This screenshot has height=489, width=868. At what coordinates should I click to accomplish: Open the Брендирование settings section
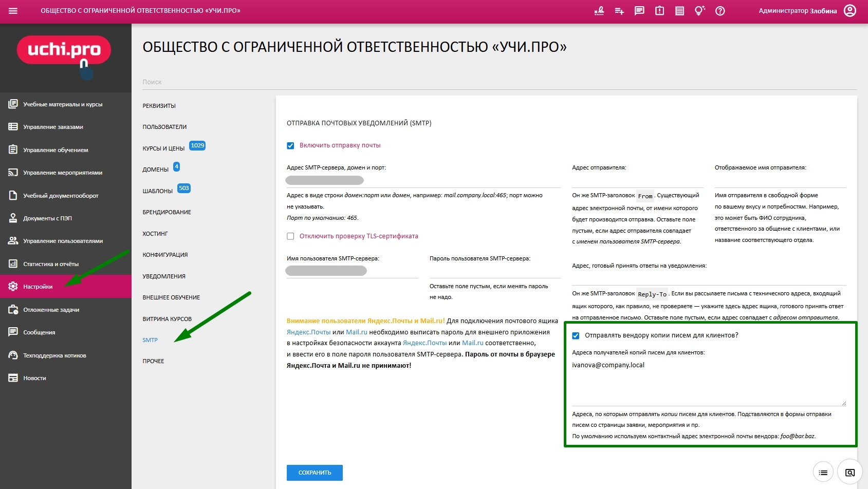(167, 212)
